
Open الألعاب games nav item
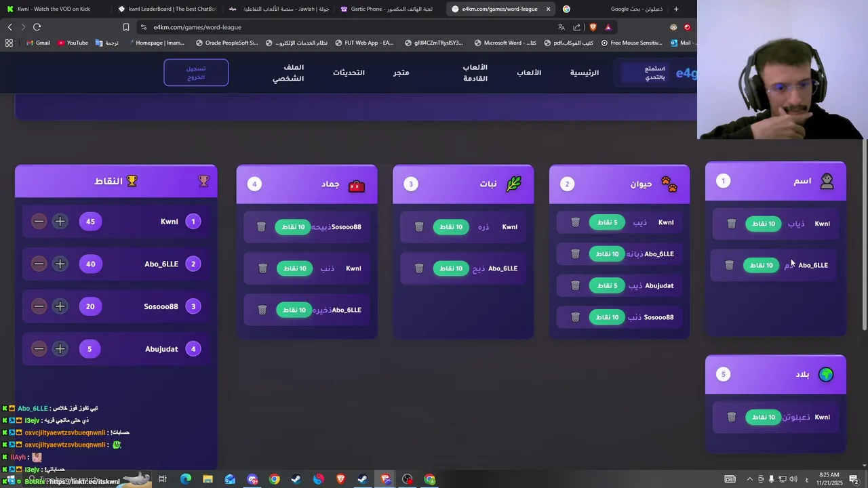529,73
